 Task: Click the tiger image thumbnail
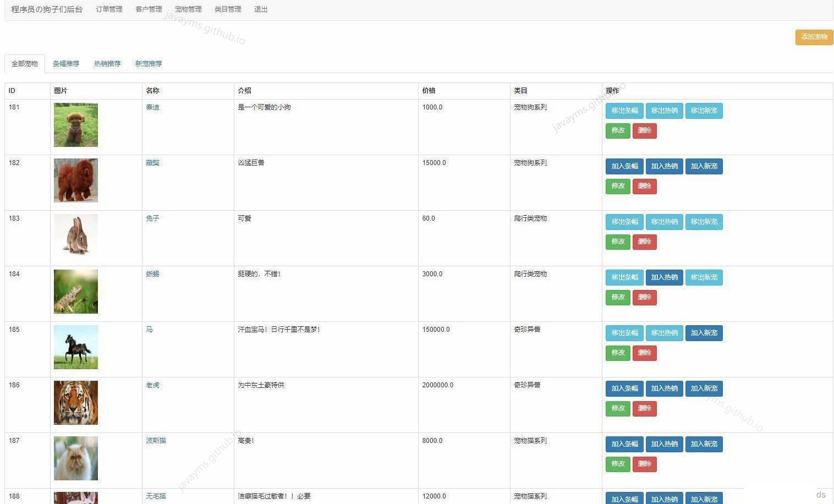tap(75, 402)
